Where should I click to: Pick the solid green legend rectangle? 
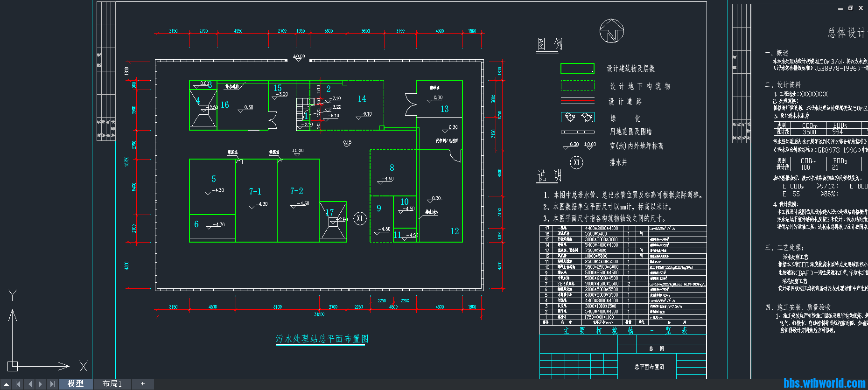[x=577, y=69]
